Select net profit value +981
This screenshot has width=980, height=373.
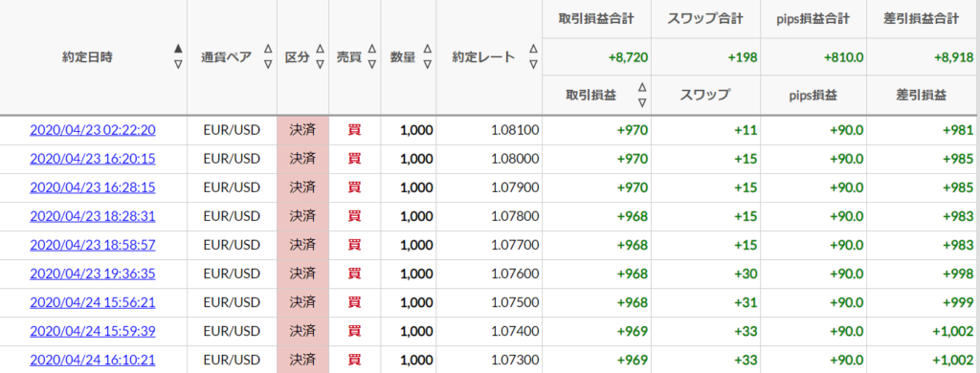click(x=959, y=130)
